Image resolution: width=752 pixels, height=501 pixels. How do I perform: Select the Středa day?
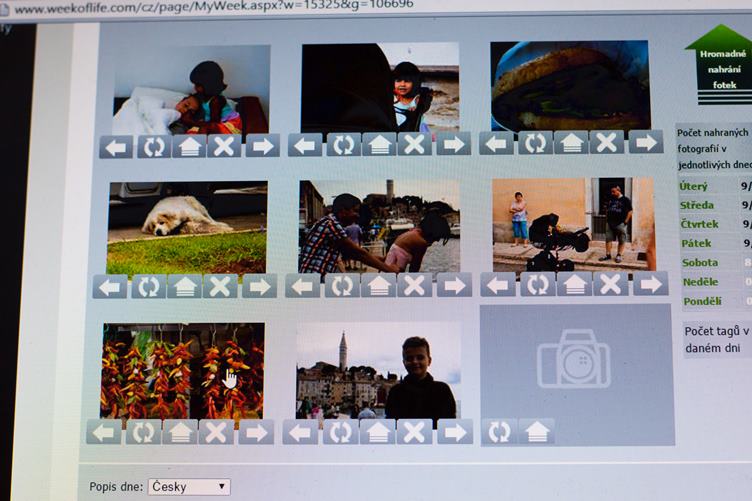click(697, 205)
